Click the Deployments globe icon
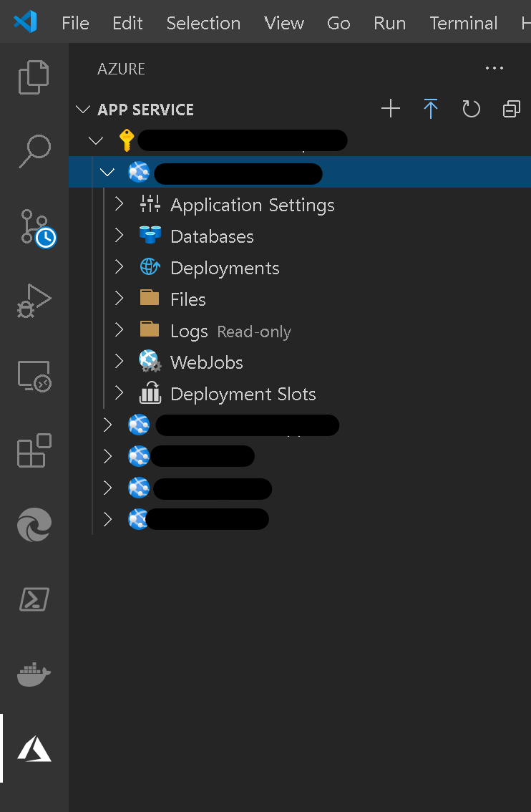The width and height of the screenshot is (531, 812). click(x=150, y=266)
